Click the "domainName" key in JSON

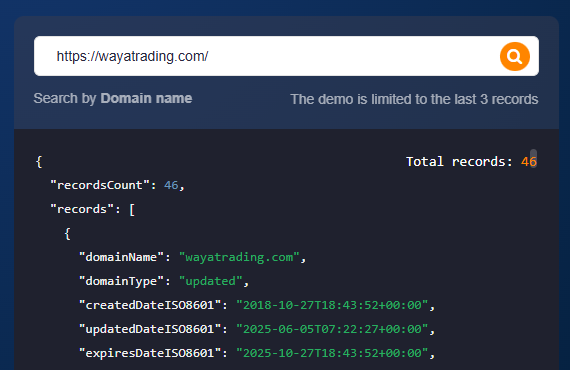point(121,257)
